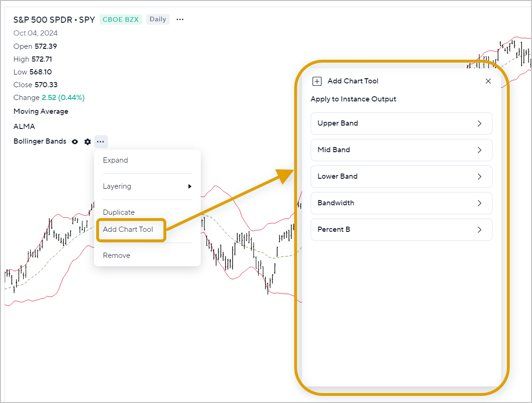Image resolution: width=532 pixels, height=403 pixels.
Task: Click the plus icon beside Add Chart Tool
Action: (317, 81)
